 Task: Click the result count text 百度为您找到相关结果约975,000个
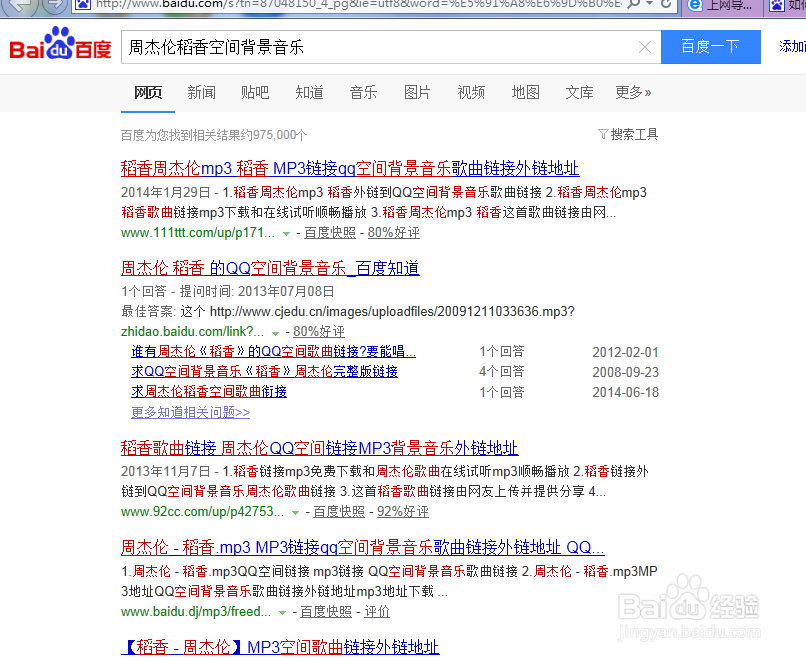214,135
